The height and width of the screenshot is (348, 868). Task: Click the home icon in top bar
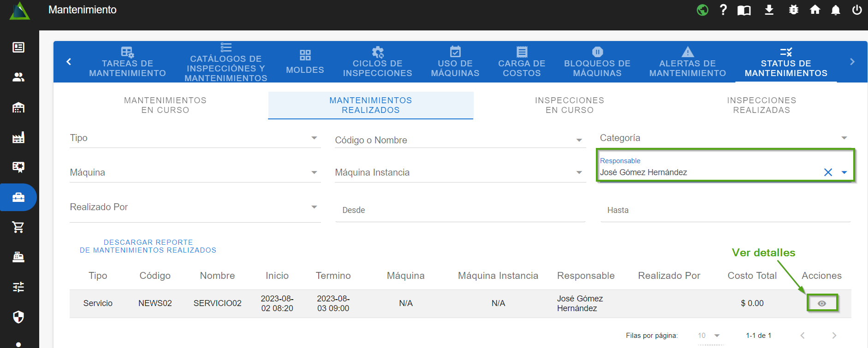click(x=815, y=10)
